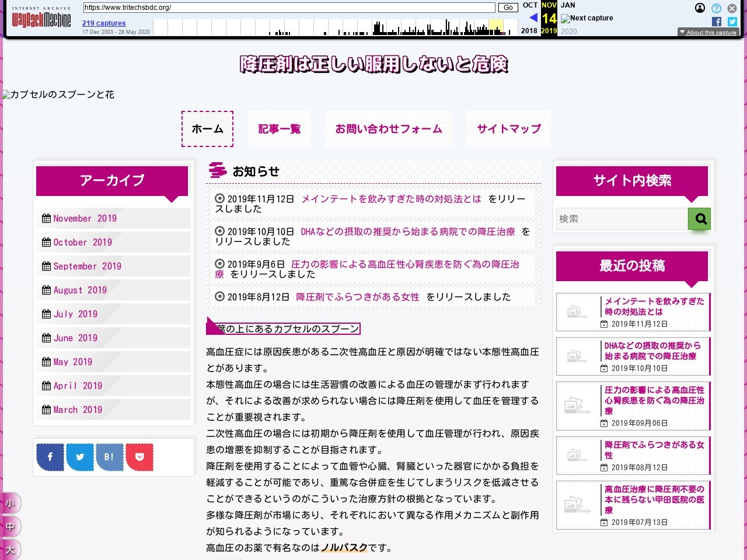Close the Wayback Machine toolbar

click(x=732, y=8)
